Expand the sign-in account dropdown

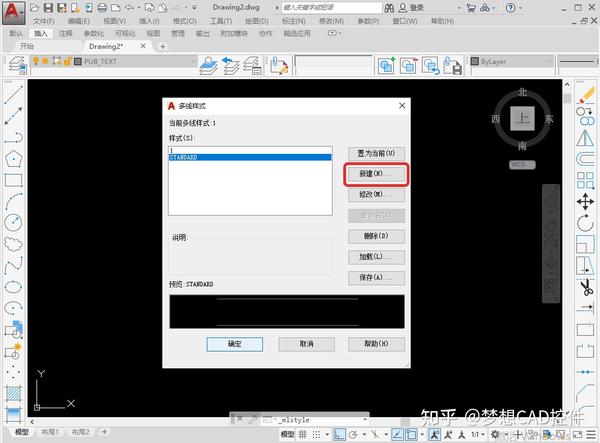click(459, 8)
